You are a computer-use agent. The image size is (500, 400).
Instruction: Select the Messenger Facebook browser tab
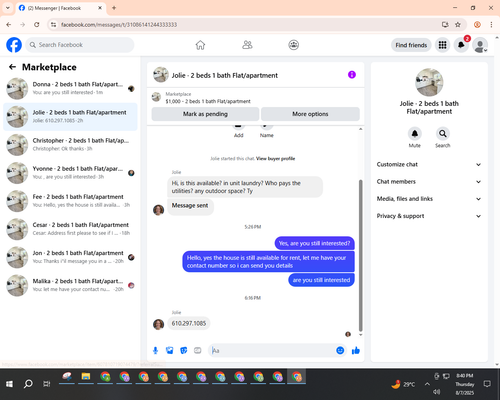coord(60,8)
